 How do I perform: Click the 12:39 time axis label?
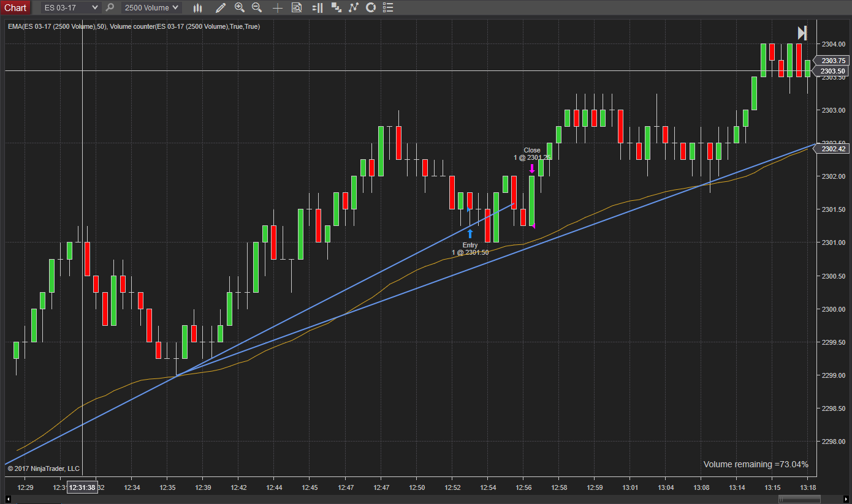coord(203,487)
